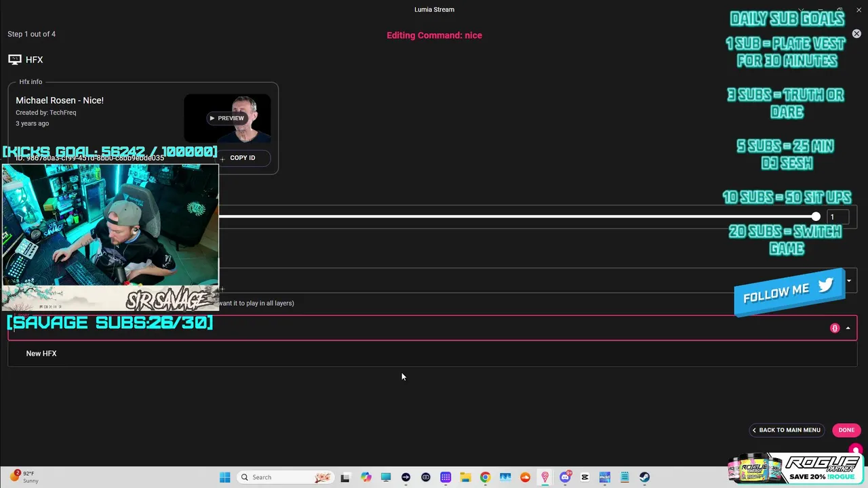Screen dimensions: 868x488
Task: Open Task View from the taskbar
Action: click(345, 477)
